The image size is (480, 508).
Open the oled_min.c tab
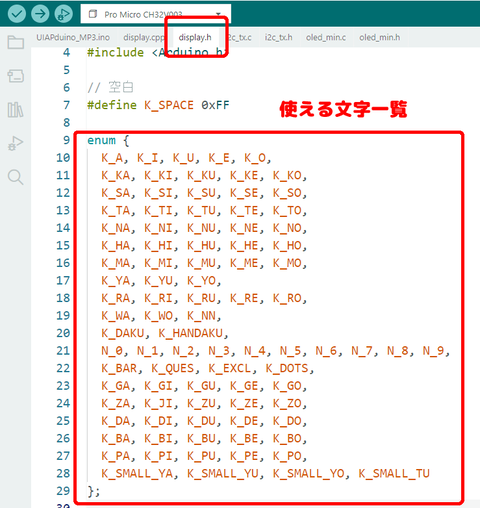(326, 37)
